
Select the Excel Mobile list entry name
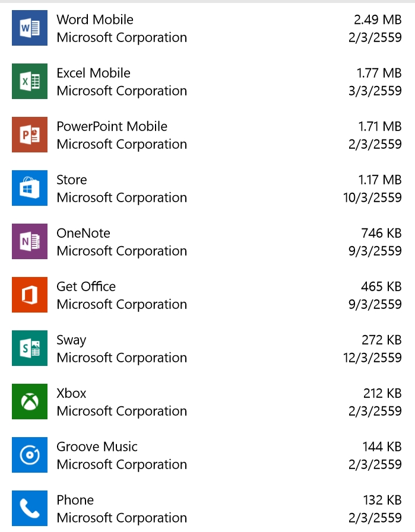point(93,73)
